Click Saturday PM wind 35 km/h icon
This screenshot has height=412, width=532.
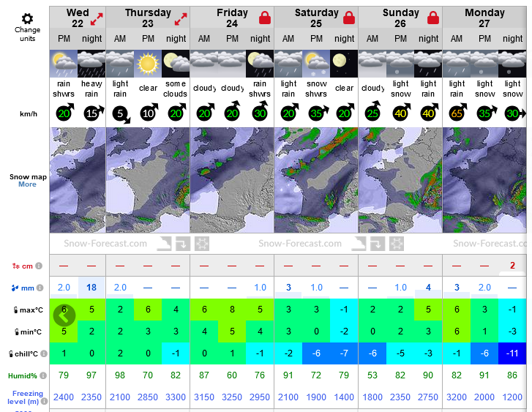coord(318,113)
